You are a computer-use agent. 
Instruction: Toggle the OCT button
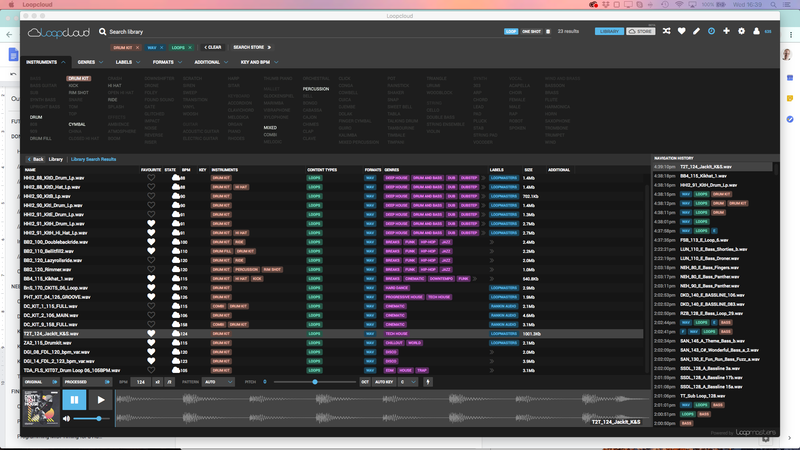click(365, 382)
